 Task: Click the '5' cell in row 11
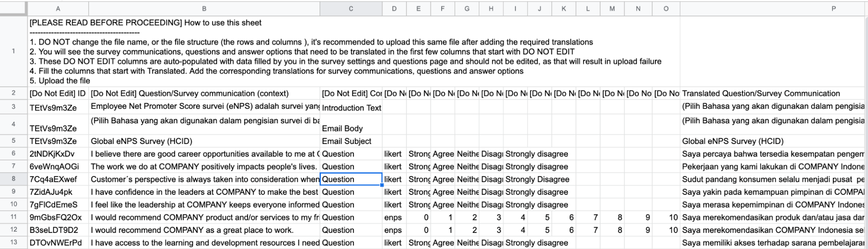[540, 217]
